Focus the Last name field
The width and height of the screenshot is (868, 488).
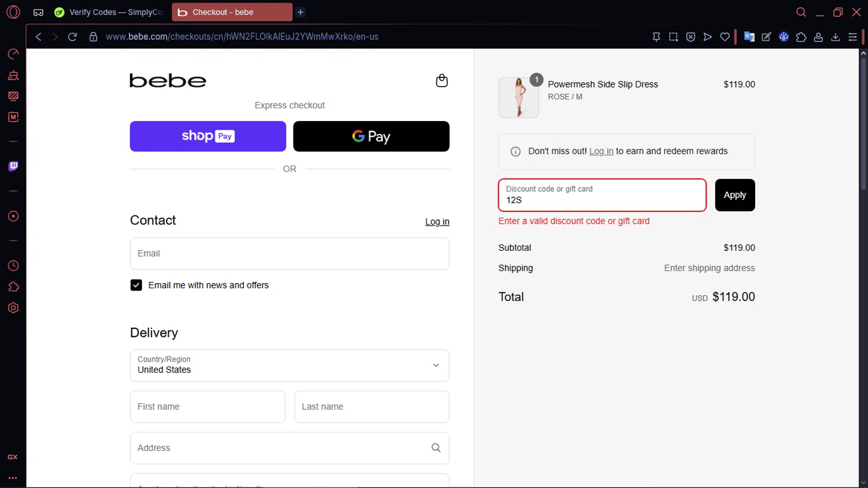[x=372, y=407]
